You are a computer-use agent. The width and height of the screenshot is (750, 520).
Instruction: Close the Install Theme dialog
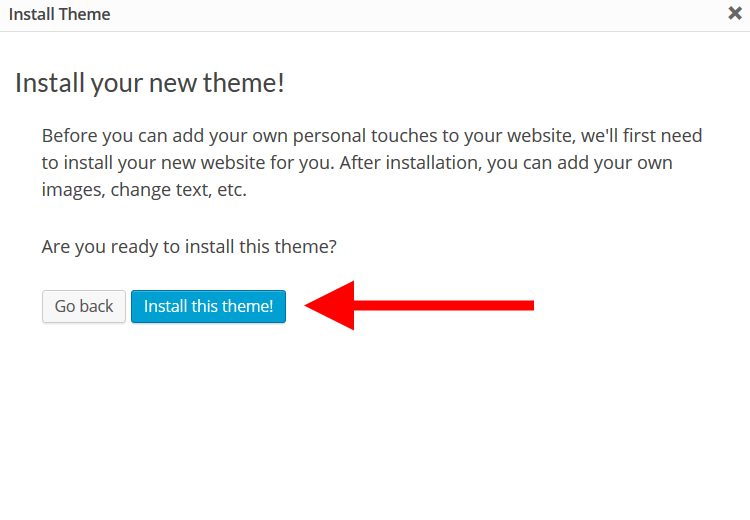pyautogui.click(x=735, y=14)
